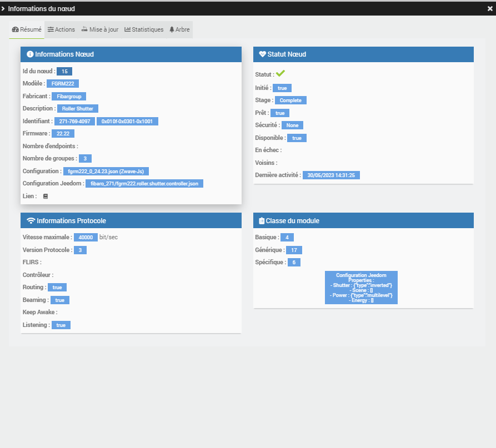Click firmware value 22.22
Screen dimensions: 496x448
tap(63, 134)
